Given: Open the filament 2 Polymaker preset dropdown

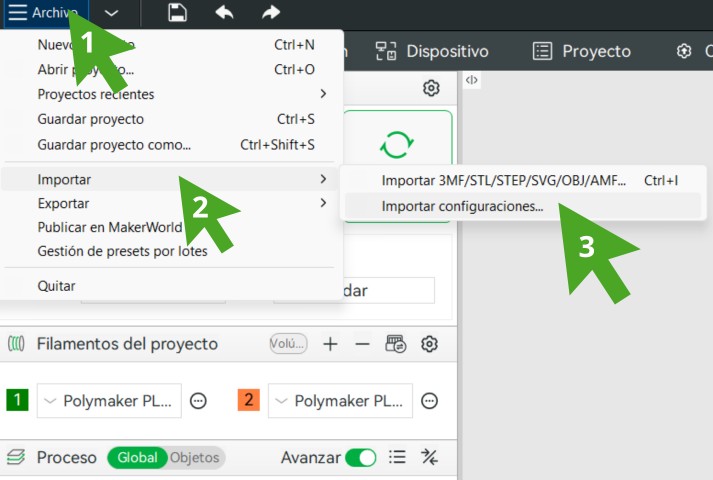Looking at the screenshot, I should tap(341, 401).
